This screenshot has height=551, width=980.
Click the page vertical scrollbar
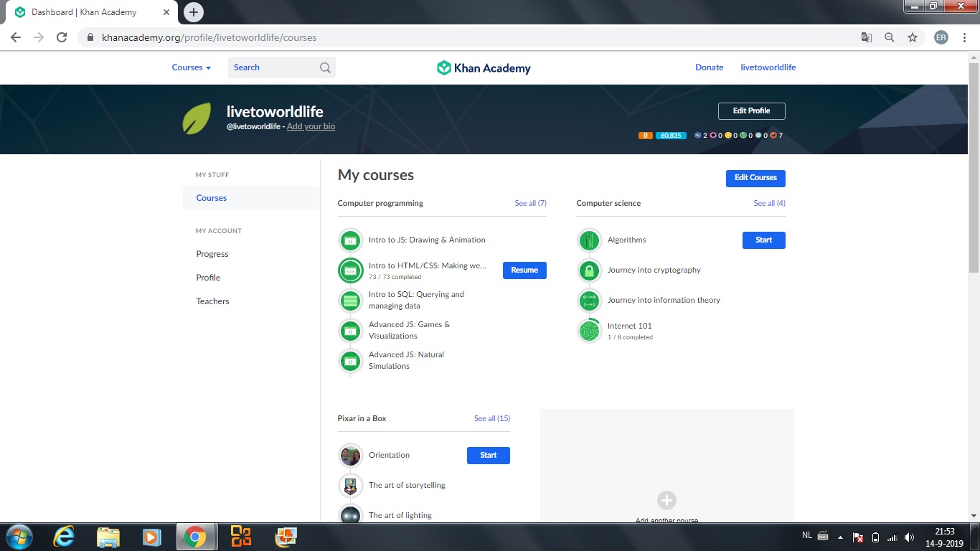click(974, 168)
